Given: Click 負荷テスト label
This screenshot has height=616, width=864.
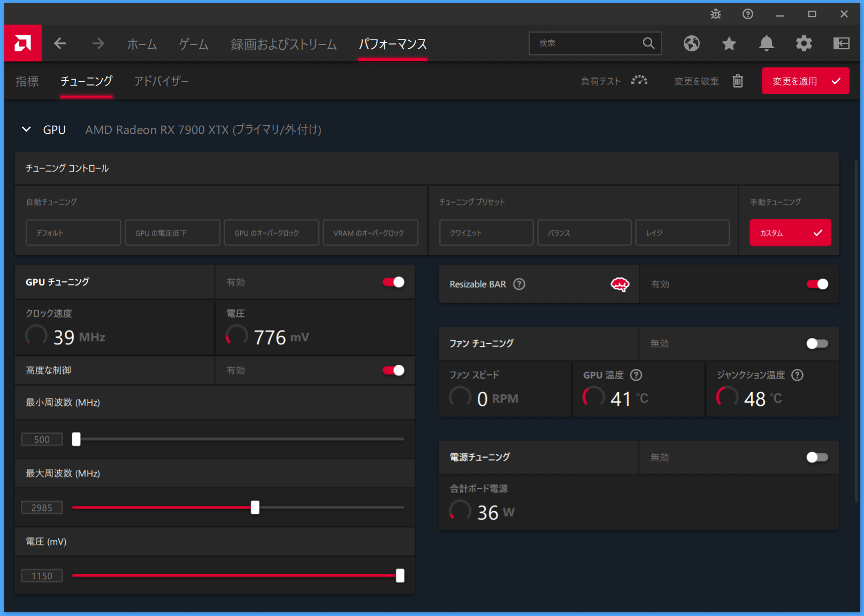Looking at the screenshot, I should pyautogui.click(x=601, y=81).
